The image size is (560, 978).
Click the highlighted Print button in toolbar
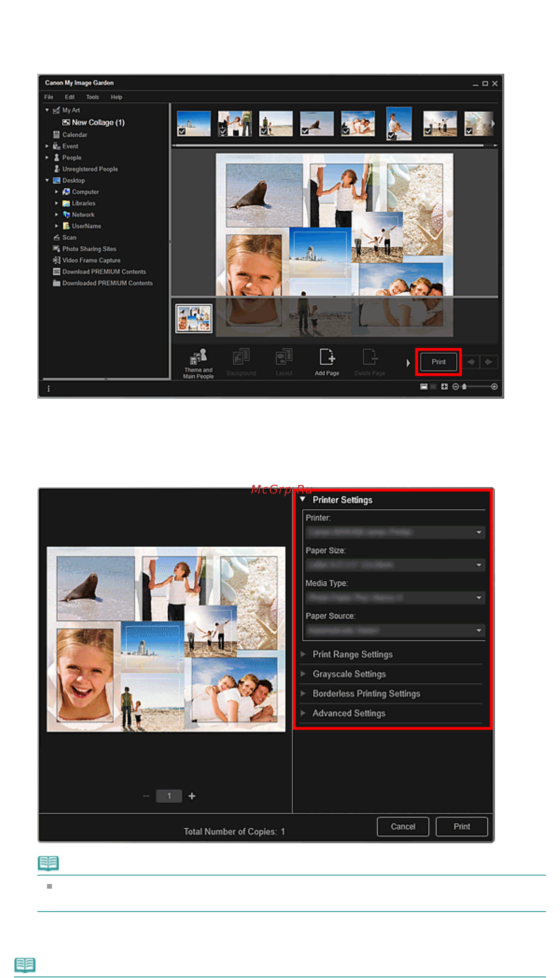[438, 362]
